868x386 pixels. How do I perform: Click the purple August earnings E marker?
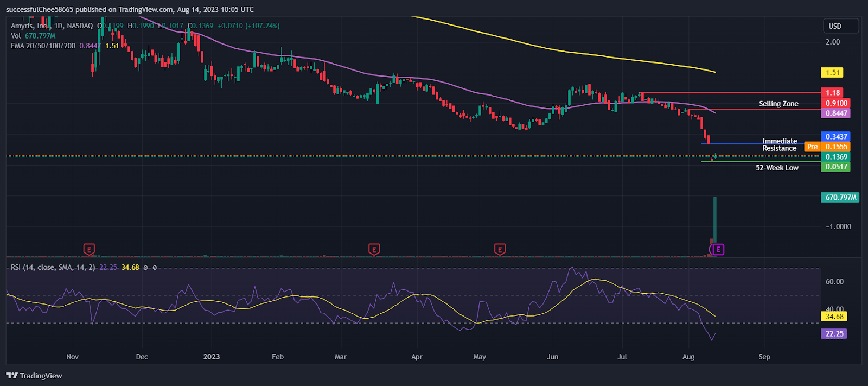[718, 249]
